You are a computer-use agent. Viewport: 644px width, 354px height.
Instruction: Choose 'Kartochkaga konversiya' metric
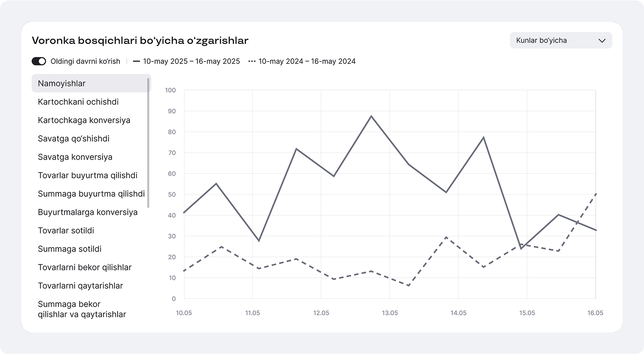[84, 120]
